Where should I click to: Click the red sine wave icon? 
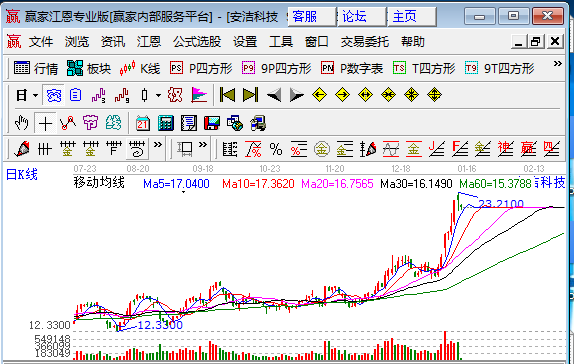tap(391, 149)
